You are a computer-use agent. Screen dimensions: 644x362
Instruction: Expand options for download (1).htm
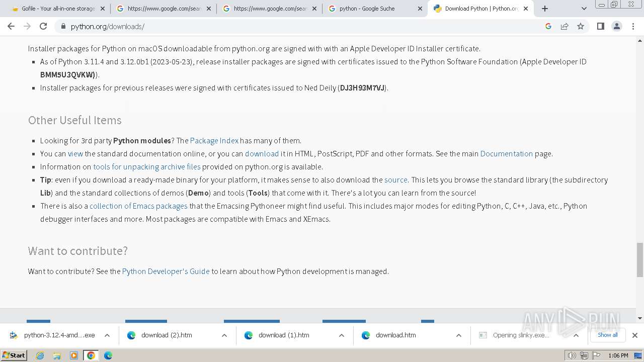coord(342,335)
